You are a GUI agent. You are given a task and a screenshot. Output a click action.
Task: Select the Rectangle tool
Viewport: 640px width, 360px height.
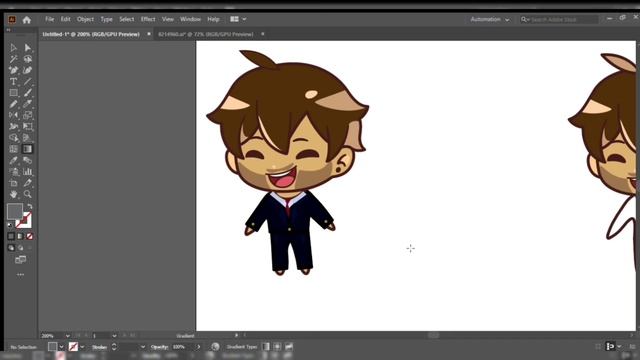(13, 93)
